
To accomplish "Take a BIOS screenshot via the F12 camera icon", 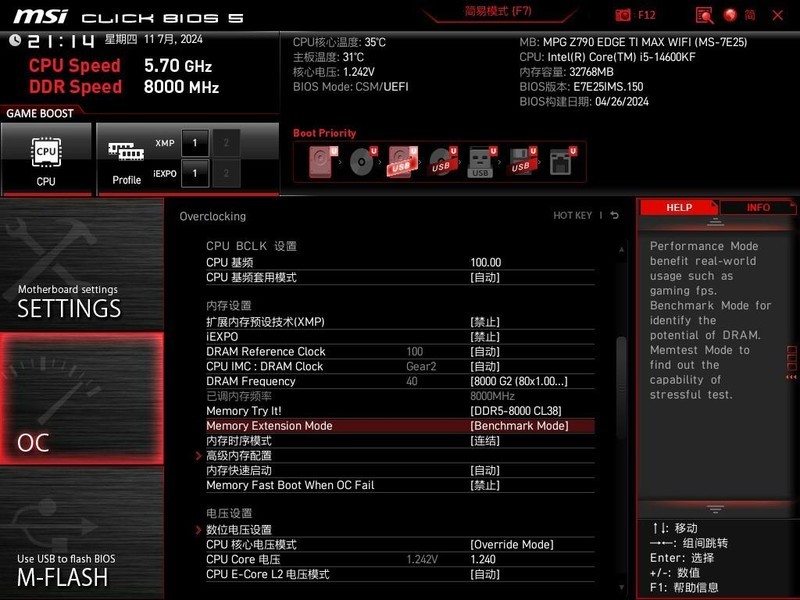I will (x=623, y=14).
